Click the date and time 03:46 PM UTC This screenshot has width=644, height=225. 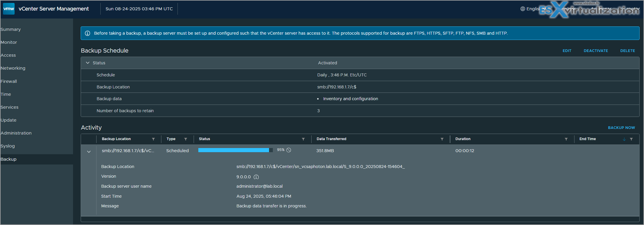pyautogui.click(x=139, y=9)
